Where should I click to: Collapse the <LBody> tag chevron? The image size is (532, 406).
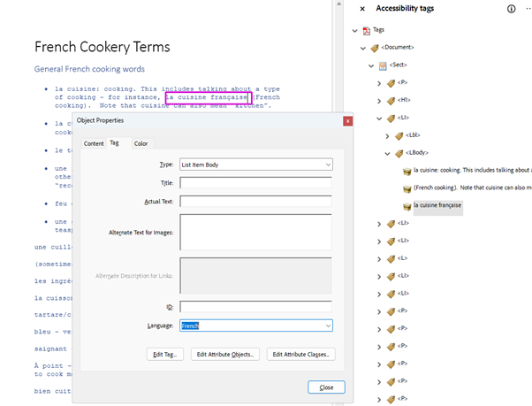click(x=387, y=154)
